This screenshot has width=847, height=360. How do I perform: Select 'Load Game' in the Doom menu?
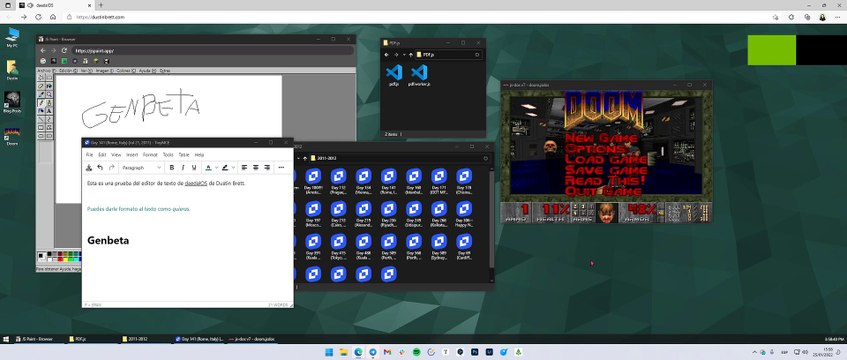(606, 159)
